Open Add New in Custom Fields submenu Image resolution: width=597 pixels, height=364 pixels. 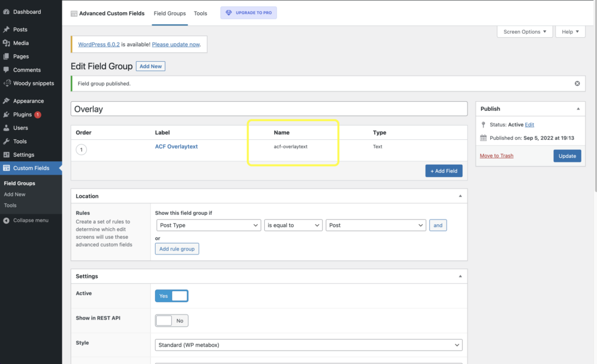click(15, 195)
